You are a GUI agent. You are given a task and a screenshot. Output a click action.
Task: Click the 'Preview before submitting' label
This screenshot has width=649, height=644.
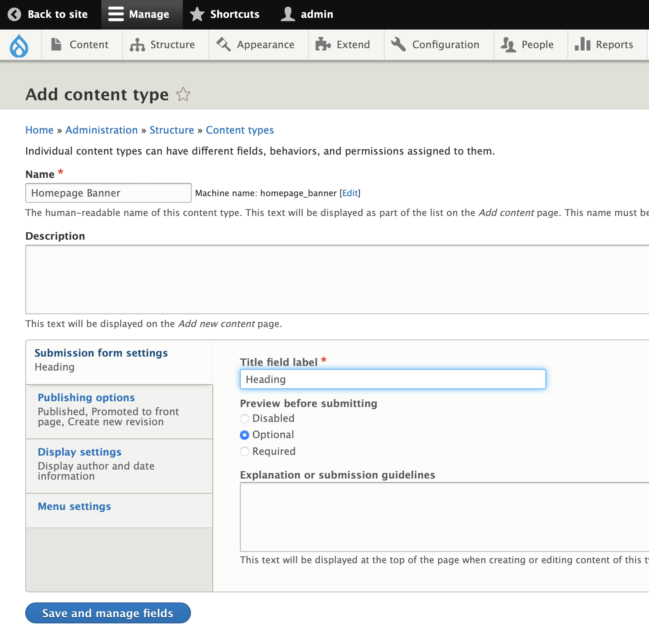(309, 404)
